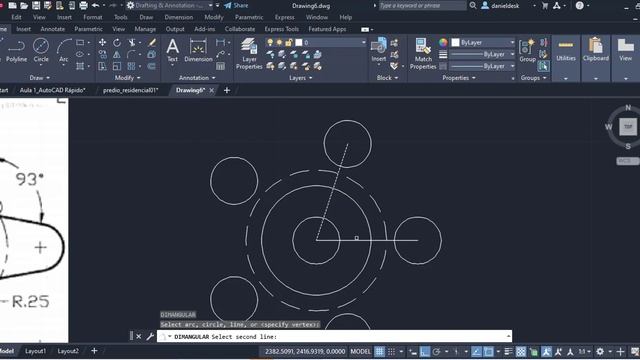640x360 pixels.
Task: Expand the Annotation panel
Action: (x=197, y=78)
